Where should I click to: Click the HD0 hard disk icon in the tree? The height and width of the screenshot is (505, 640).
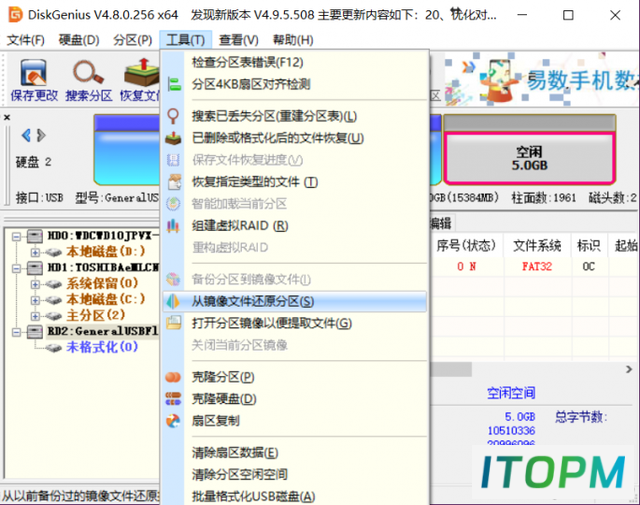tap(35, 236)
